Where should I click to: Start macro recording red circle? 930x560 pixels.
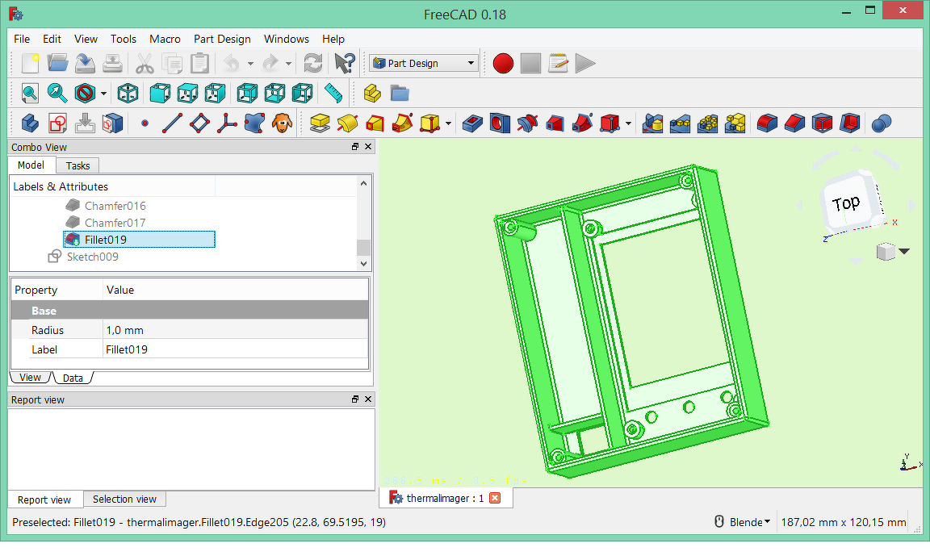503,64
